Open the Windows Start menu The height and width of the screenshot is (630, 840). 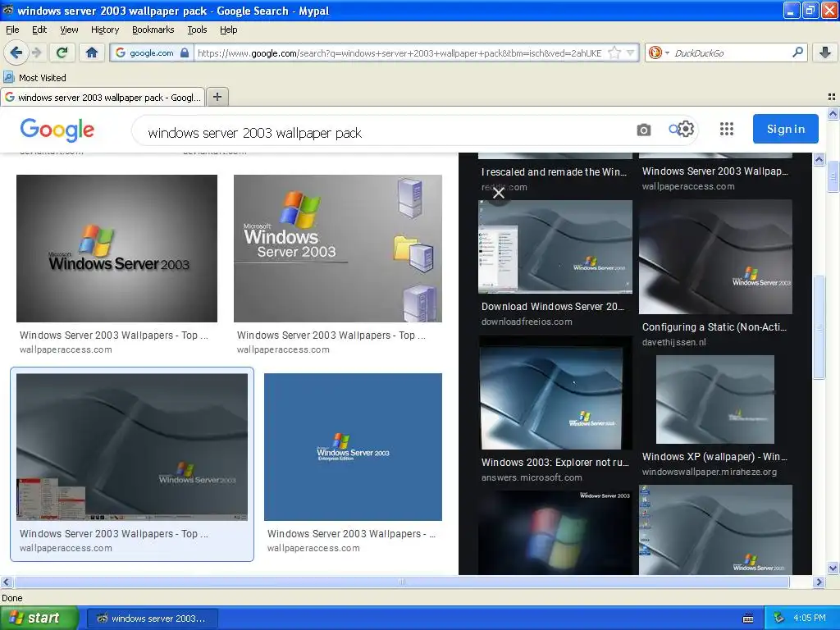click(39, 618)
